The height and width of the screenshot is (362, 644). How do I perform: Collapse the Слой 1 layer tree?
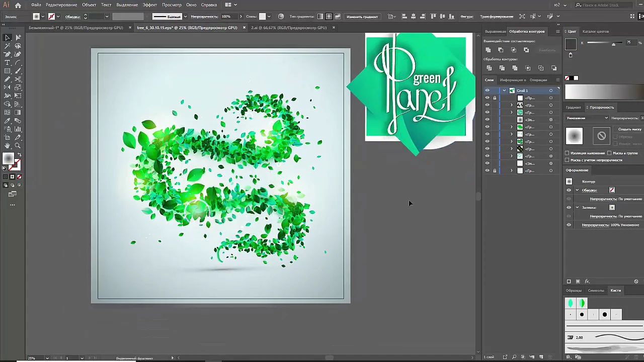point(504,90)
